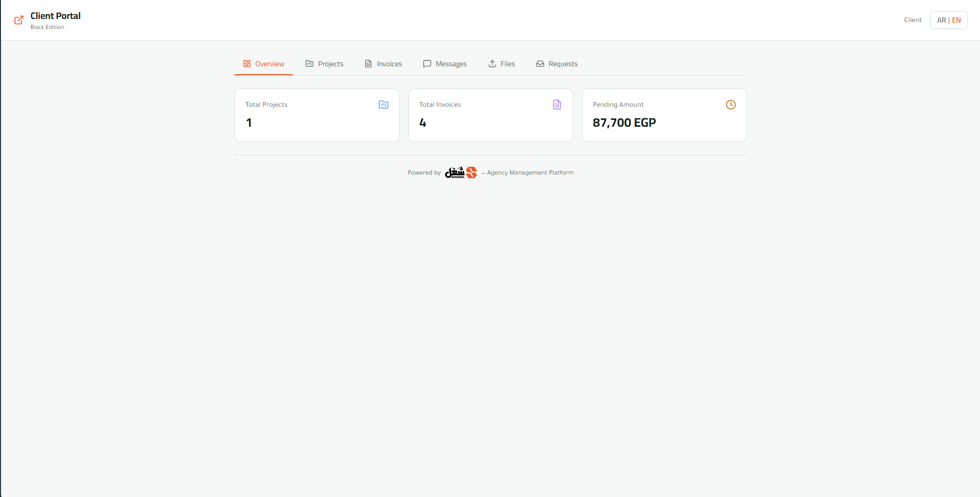980x497 pixels.
Task: Click the Invoices tab document icon
Action: click(x=368, y=64)
